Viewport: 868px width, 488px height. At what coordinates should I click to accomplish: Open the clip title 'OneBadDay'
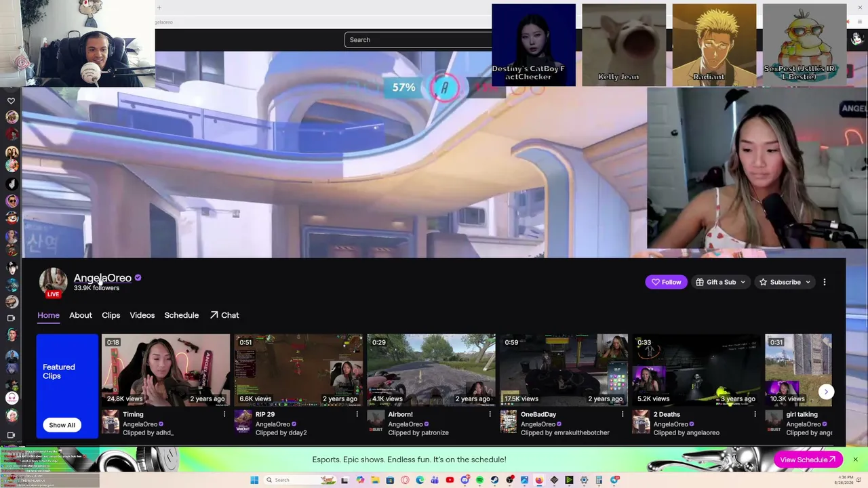point(538,414)
